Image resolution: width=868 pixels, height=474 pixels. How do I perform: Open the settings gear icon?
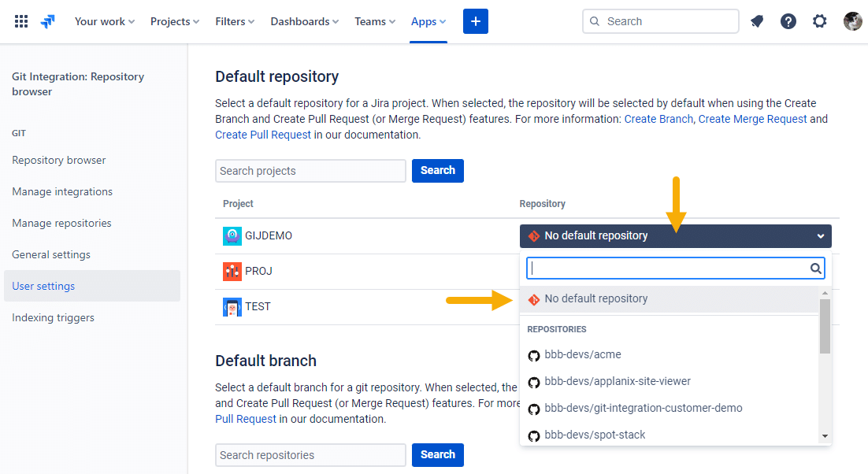(820, 21)
